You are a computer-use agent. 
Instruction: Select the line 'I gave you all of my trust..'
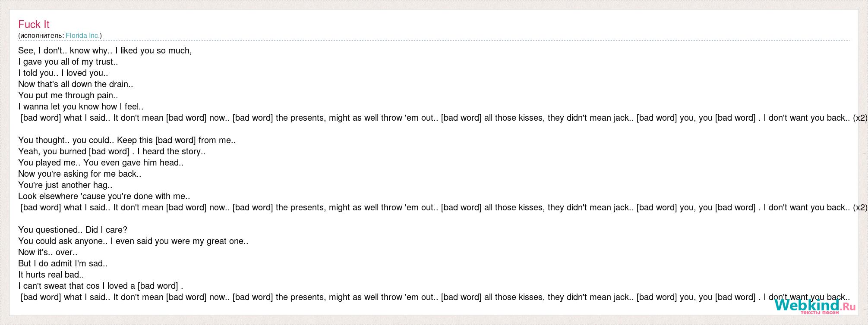pos(68,62)
